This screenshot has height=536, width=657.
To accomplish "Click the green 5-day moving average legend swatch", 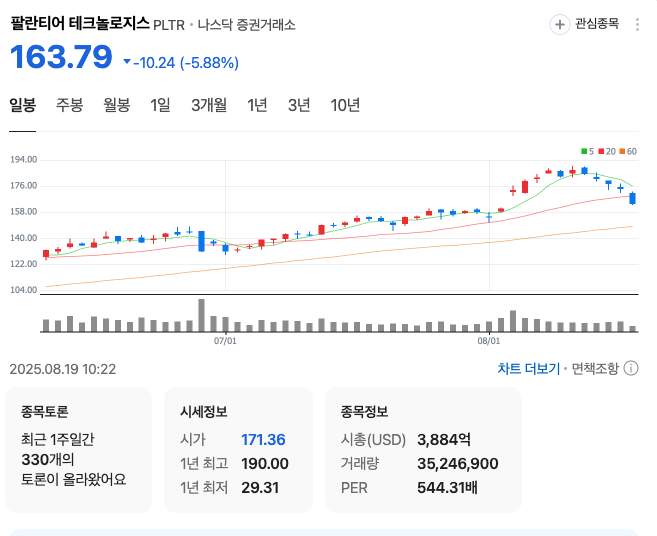I will pos(584,151).
